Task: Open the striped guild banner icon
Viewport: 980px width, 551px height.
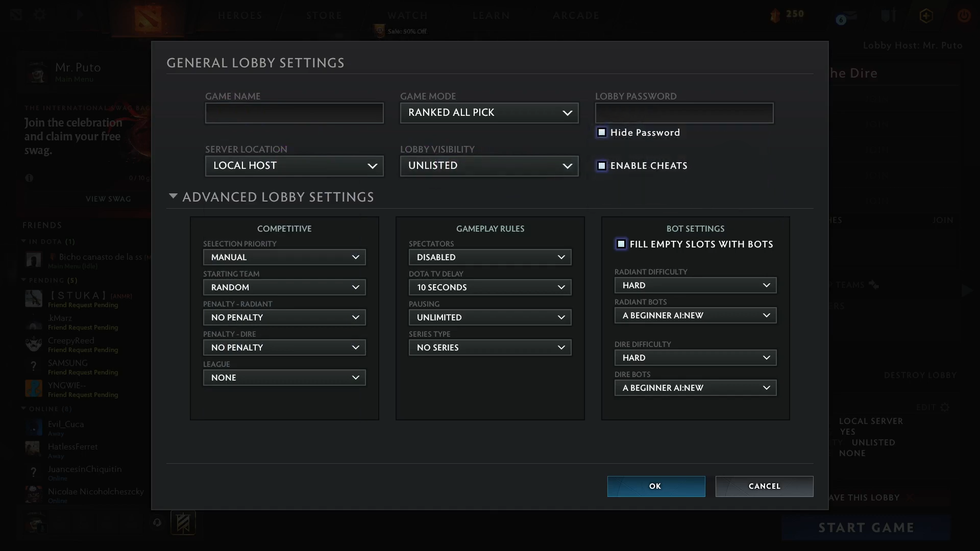Action: (x=183, y=523)
